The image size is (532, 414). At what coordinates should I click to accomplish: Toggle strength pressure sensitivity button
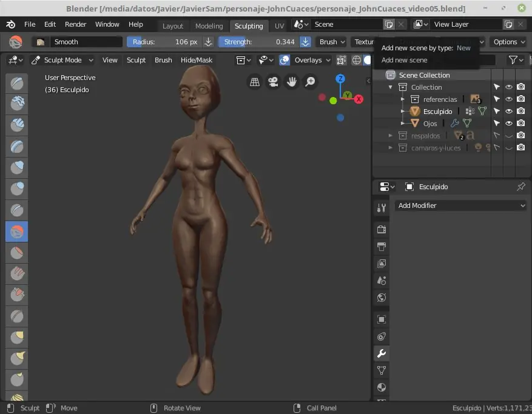tap(305, 42)
